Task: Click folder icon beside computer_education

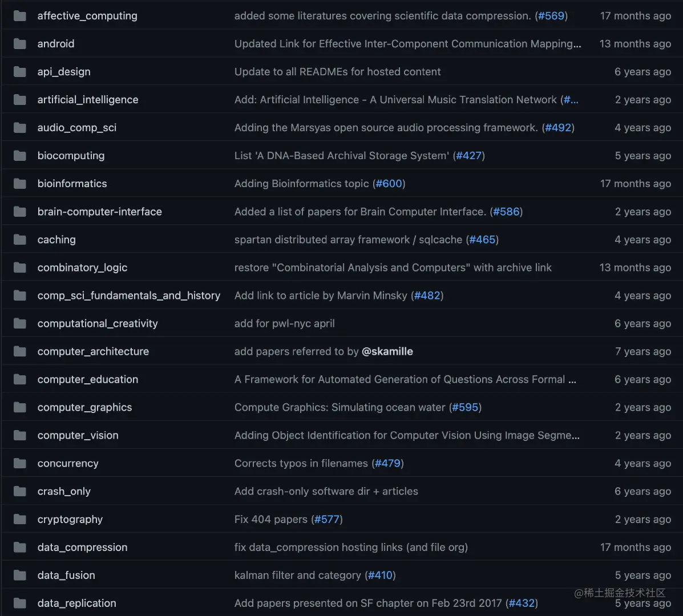Action: click(x=19, y=380)
